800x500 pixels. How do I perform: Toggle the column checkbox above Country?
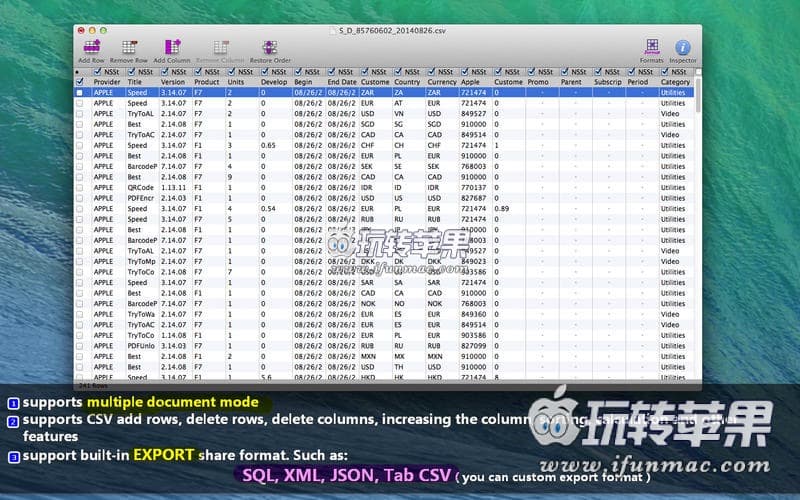(398, 72)
